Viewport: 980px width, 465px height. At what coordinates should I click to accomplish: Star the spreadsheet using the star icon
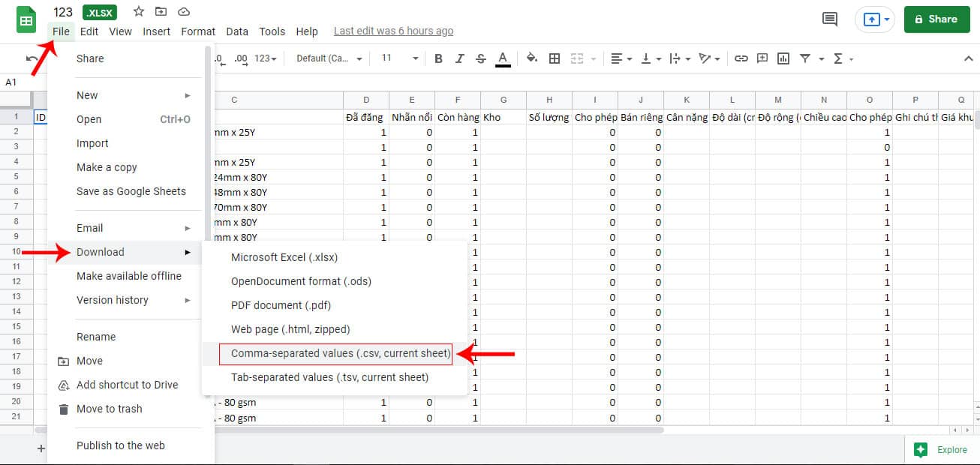pos(137,11)
